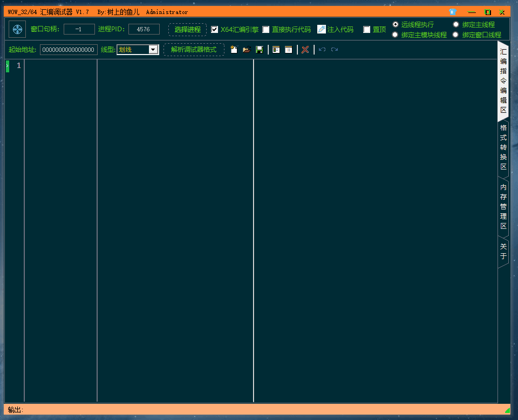Open the 线型 dropdown arrow
Screen dimensions: 518x420
[153, 50]
